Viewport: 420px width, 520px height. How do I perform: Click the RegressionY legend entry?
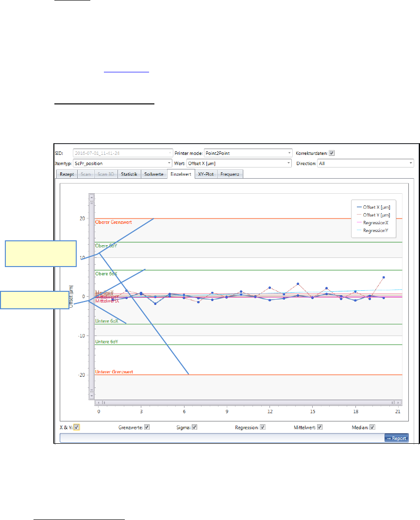[372, 231]
